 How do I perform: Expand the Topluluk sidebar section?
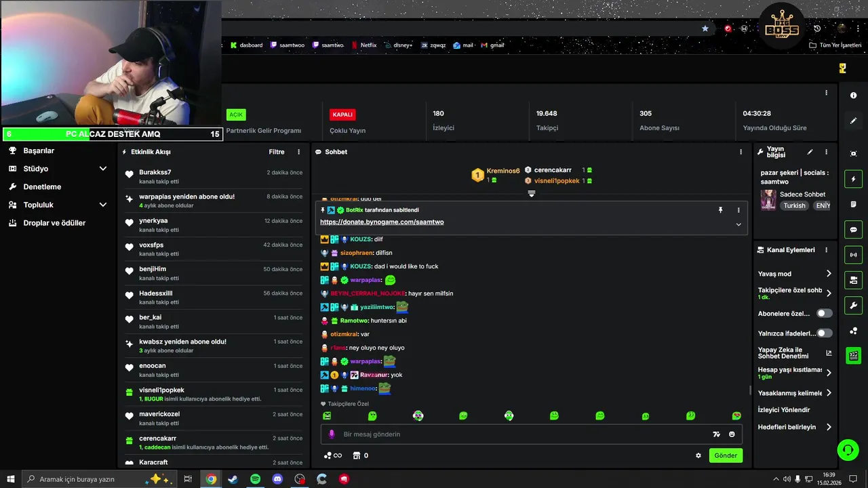[103, 205]
